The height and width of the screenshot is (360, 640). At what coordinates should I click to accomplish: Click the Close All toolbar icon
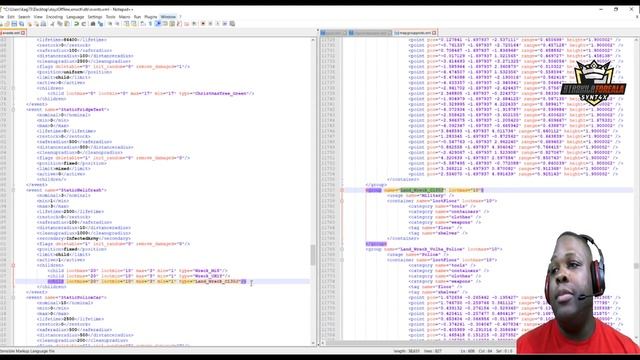point(37,24)
